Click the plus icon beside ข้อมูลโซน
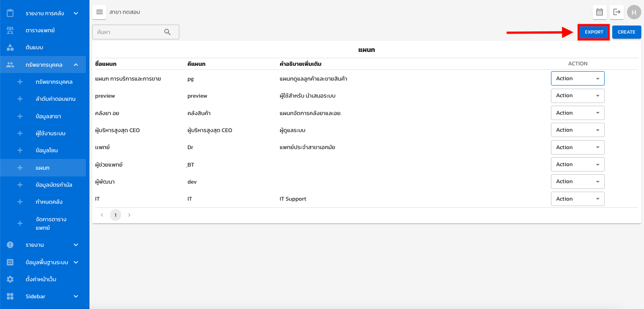The image size is (644, 309). [20, 150]
